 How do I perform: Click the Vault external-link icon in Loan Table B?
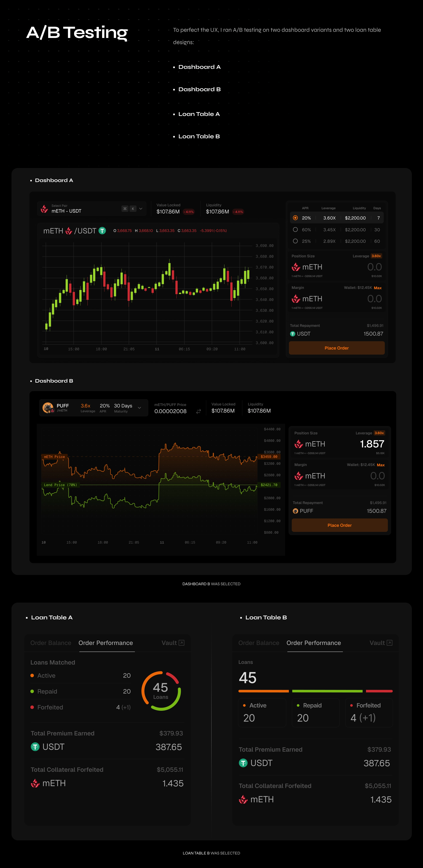pos(390,643)
